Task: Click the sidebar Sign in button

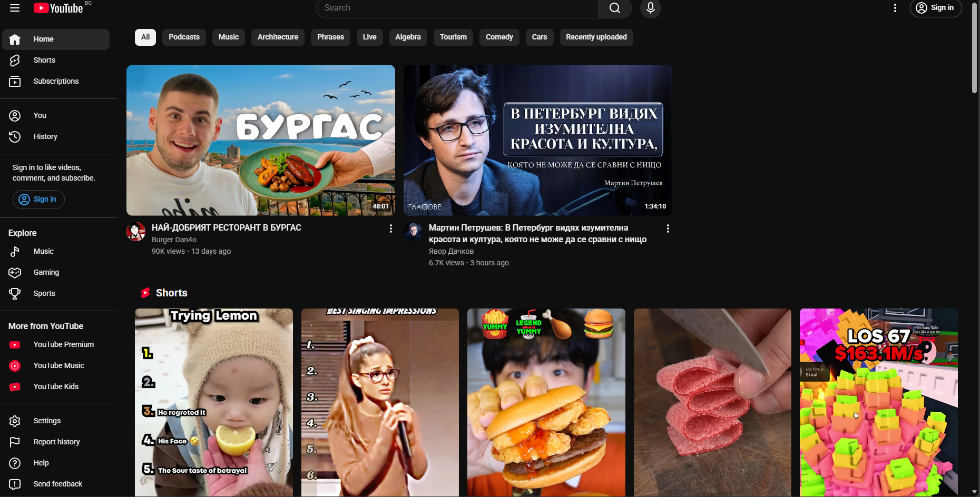Action: point(38,200)
